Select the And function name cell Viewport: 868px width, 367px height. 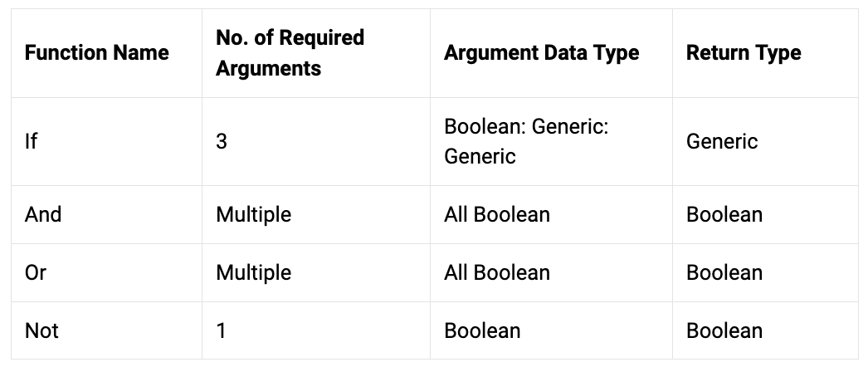(43, 215)
